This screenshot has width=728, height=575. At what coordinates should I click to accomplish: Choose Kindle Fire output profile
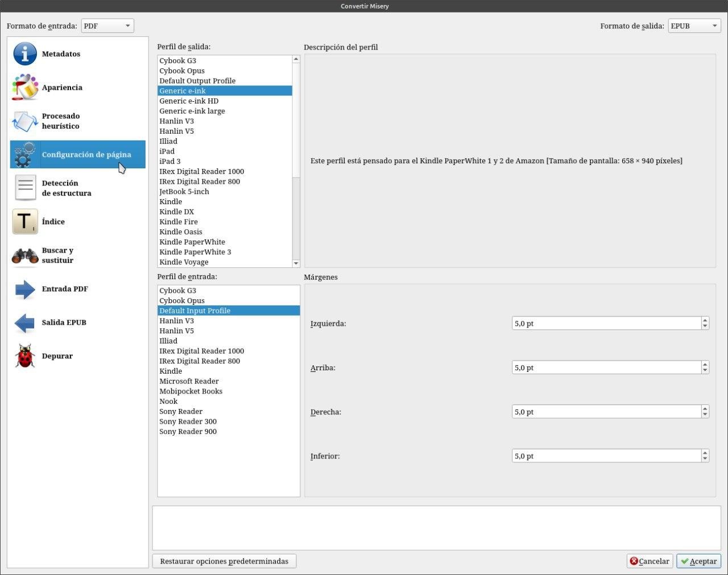click(x=225, y=222)
